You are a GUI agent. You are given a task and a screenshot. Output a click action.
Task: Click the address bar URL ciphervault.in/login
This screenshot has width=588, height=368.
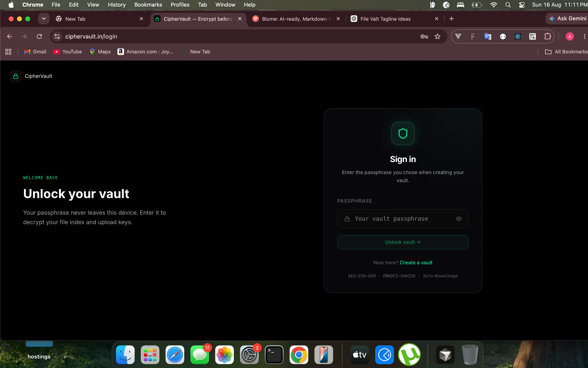(x=91, y=36)
